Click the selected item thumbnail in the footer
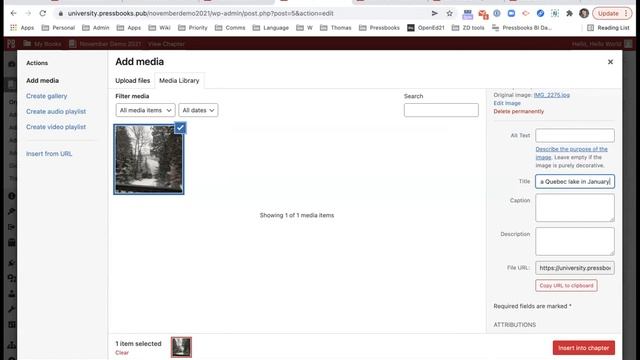640x360 pixels. click(x=181, y=347)
